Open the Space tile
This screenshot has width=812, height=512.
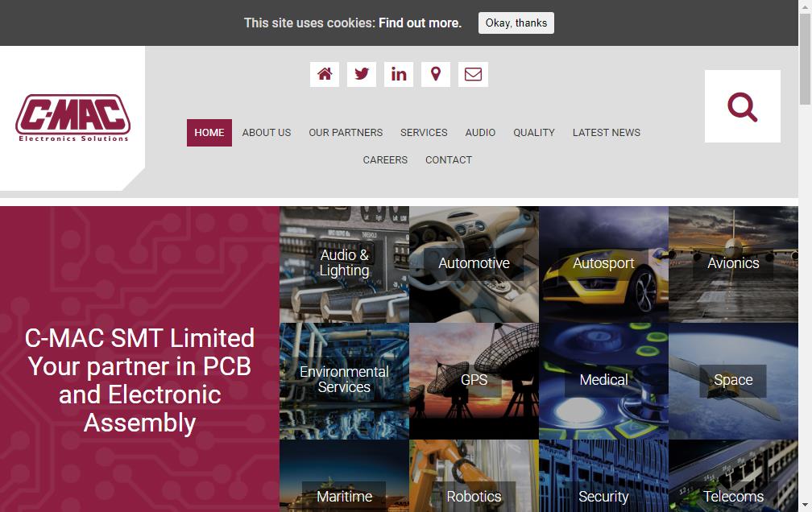pos(733,381)
